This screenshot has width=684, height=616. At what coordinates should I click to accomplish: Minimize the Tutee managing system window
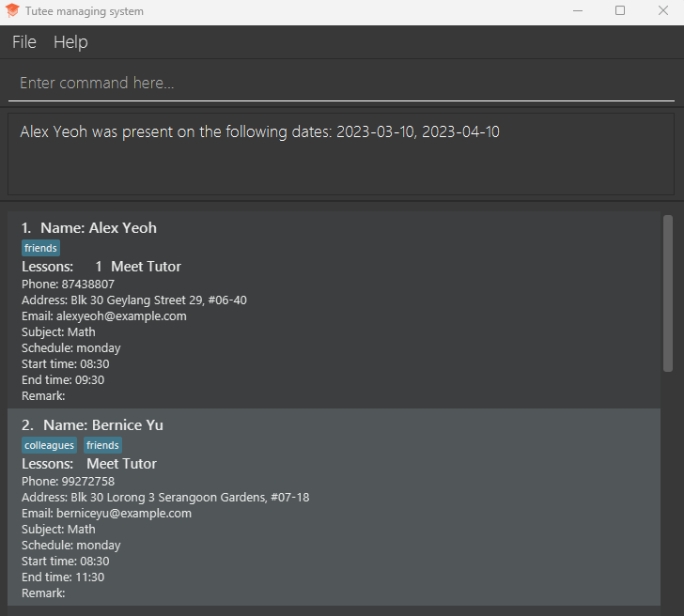(x=576, y=11)
